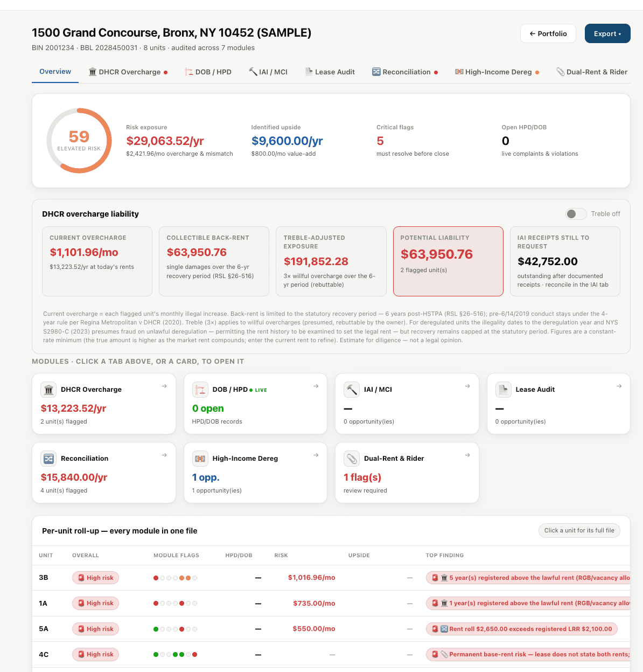Click the unit 3B row label
The image size is (643, 672).
(44, 578)
